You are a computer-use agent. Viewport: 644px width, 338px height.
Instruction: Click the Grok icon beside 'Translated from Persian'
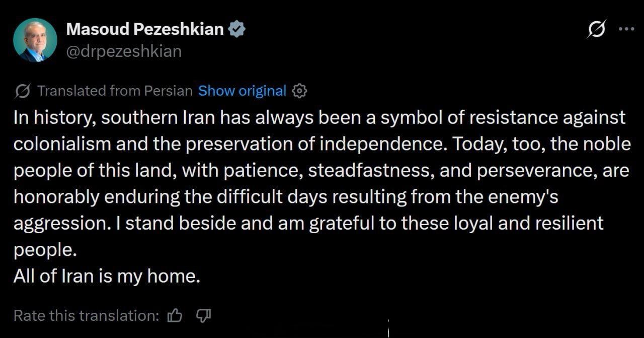(22, 91)
